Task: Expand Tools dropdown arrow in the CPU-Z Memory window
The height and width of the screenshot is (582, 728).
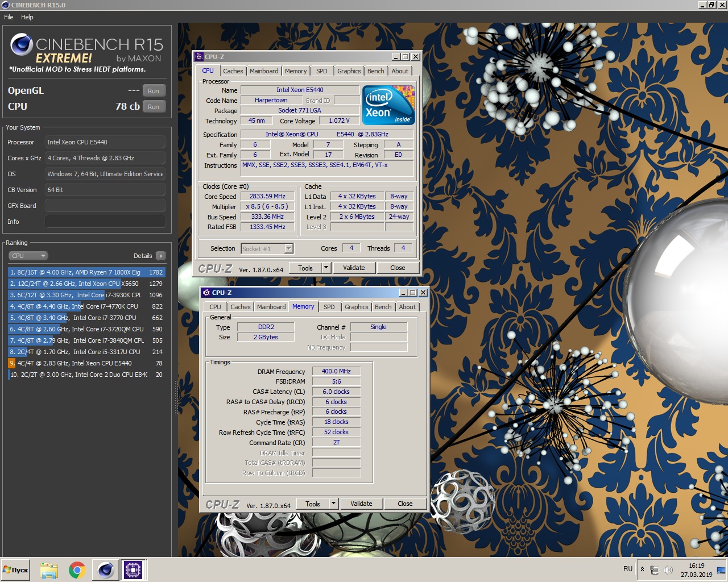Action: point(334,504)
